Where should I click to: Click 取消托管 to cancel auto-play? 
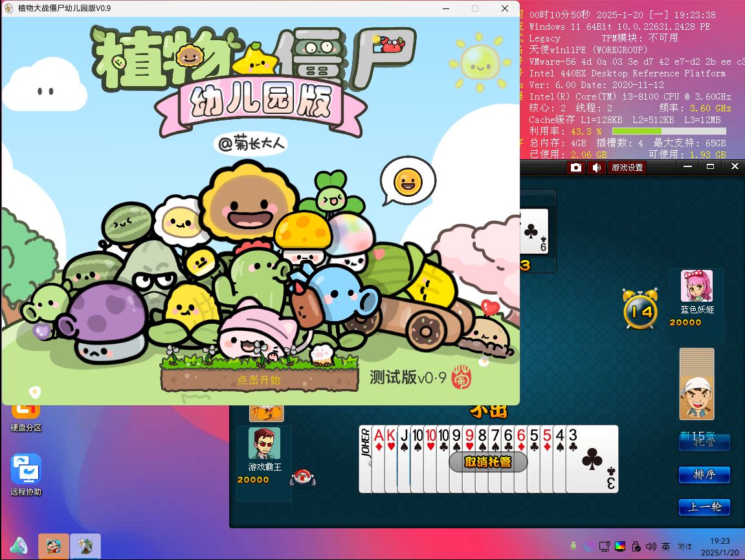click(488, 462)
